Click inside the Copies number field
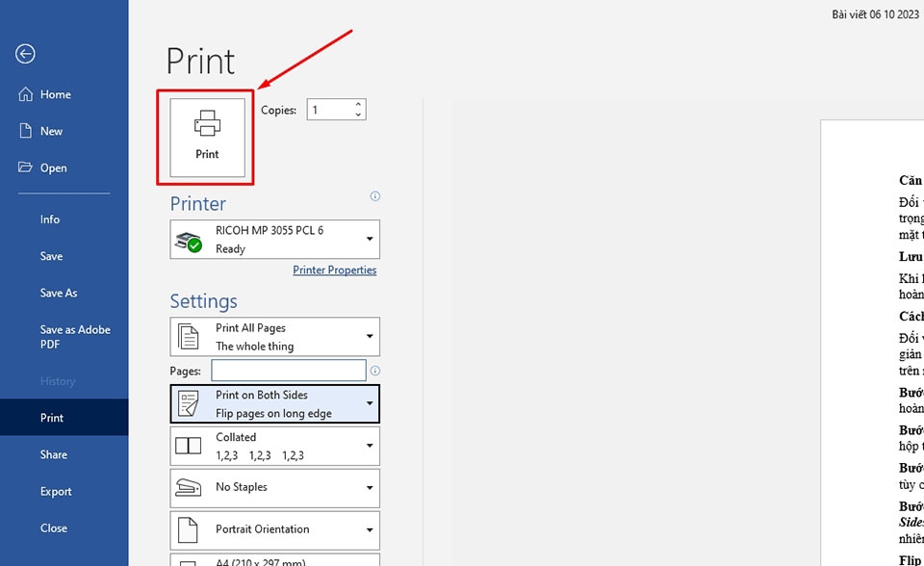The image size is (924, 566). point(330,110)
